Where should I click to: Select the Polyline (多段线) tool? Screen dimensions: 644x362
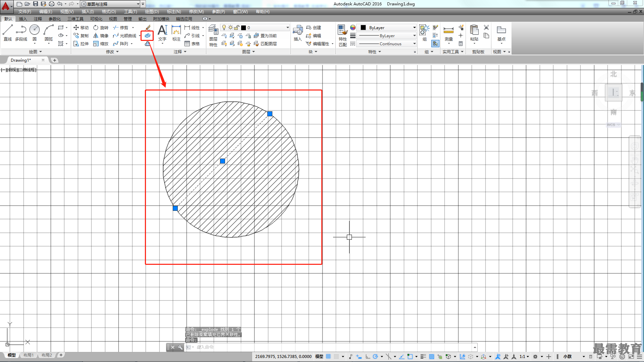[x=21, y=33]
